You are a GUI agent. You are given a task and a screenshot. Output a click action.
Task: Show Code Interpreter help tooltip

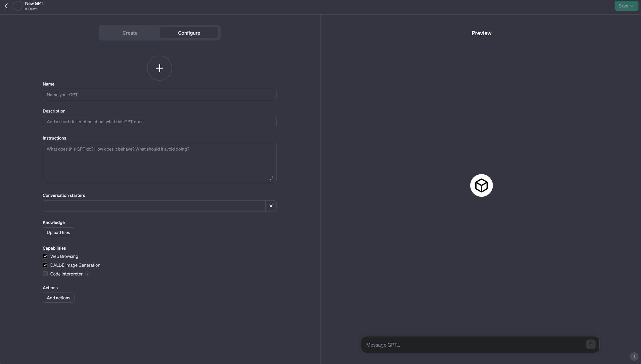tap(87, 274)
